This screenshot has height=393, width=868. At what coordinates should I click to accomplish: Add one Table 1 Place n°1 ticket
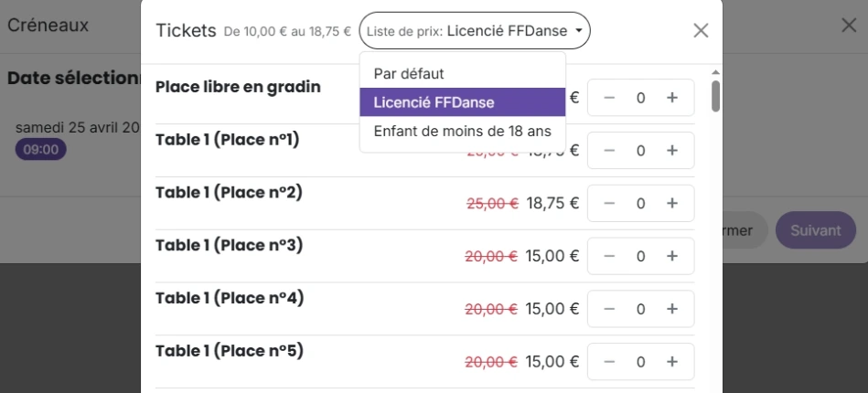[x=672, y=151]
